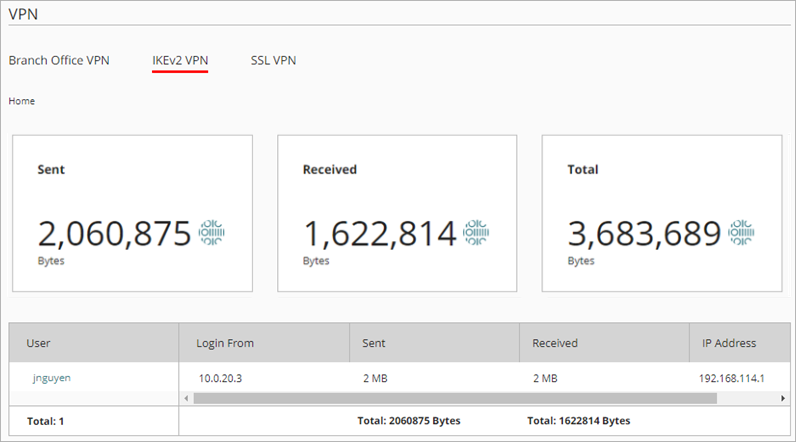
Task: Click the data icon in the Sent card
Action: coord(211,232)
